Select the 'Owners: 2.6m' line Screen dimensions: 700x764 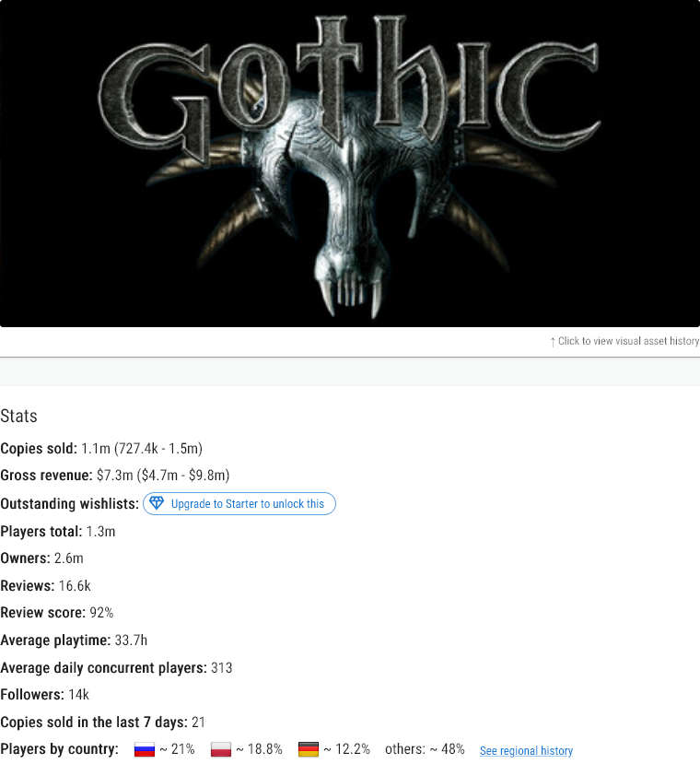tap(41, 558)
